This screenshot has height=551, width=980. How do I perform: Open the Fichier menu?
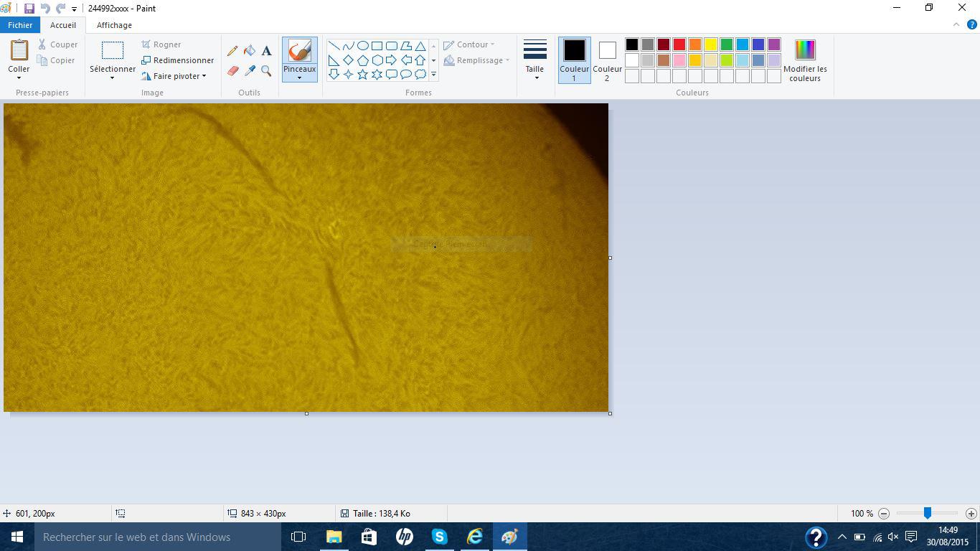click(x=20, y=25)
